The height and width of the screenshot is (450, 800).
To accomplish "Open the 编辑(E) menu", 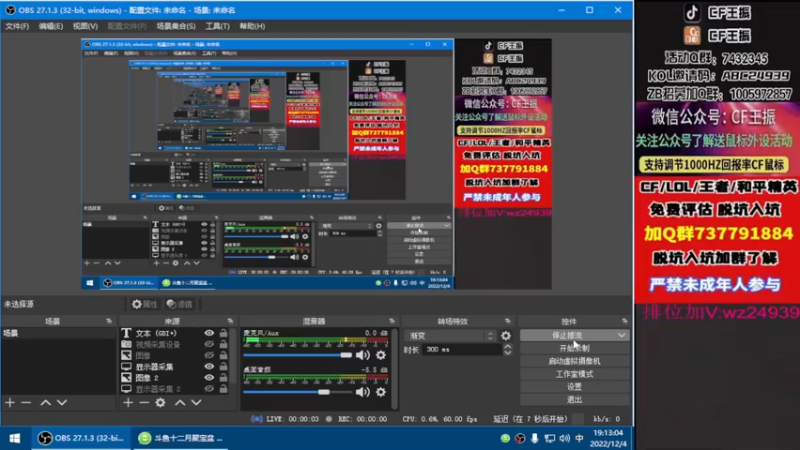I will pos(51,26).
